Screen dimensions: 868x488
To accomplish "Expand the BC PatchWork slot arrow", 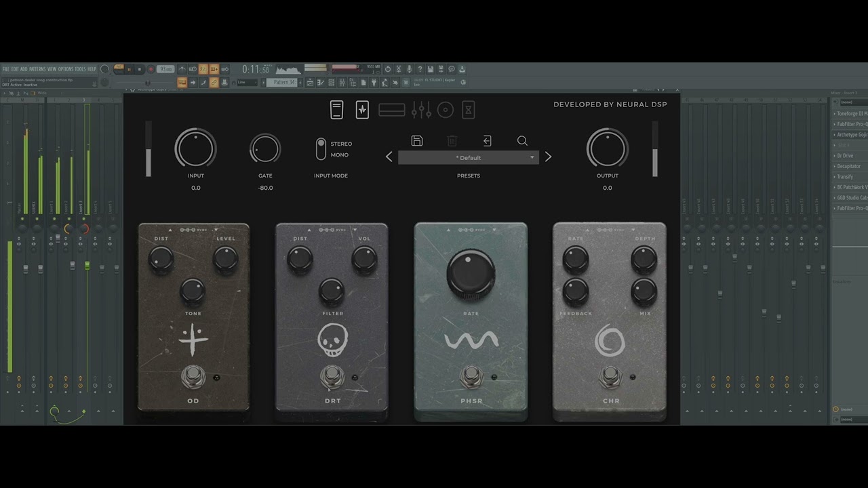I will [x=834, y=187].
